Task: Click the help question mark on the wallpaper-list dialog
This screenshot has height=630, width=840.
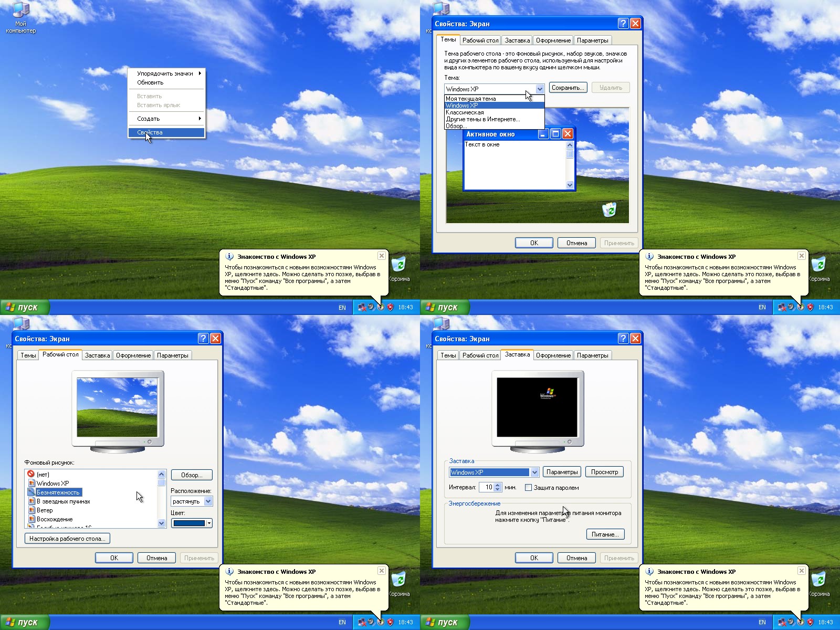Action: coord(203,338)
